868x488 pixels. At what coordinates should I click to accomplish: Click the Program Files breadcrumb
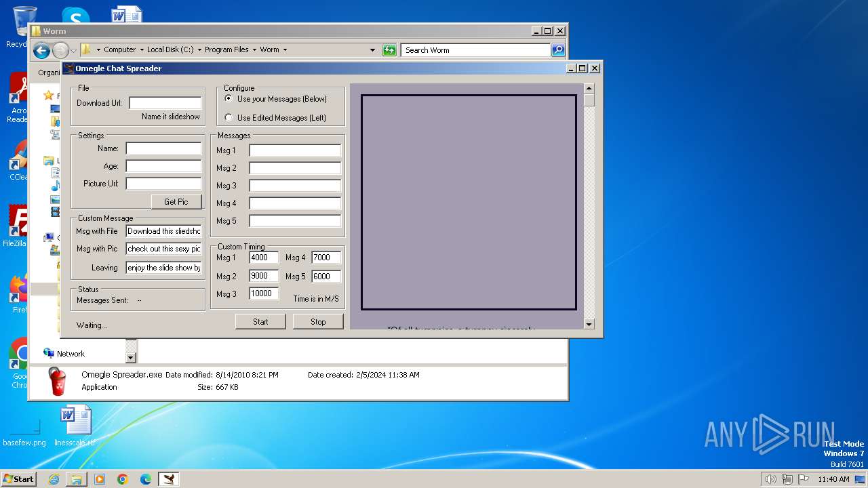click(x=226, y=49)
